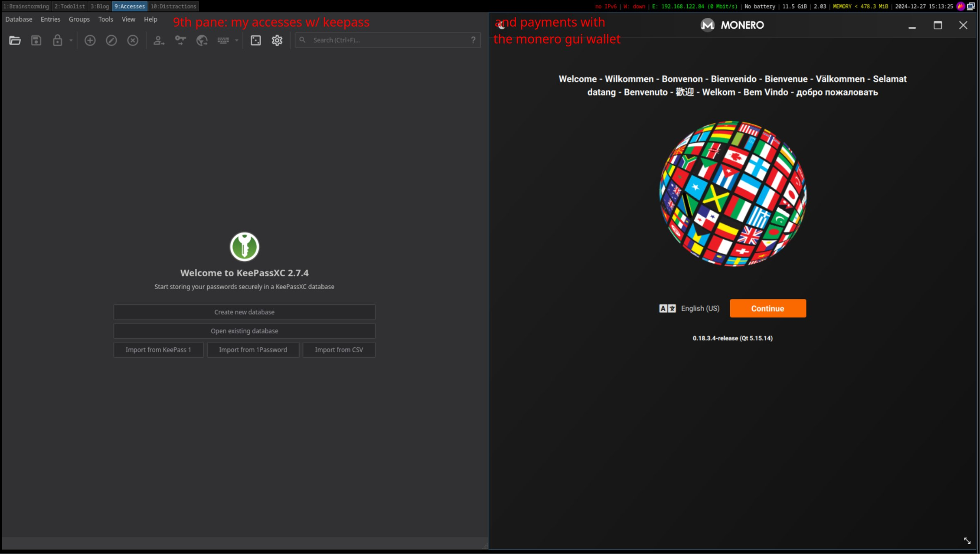
Task: Click the window tray icon at far right
Action: (971, 6)
